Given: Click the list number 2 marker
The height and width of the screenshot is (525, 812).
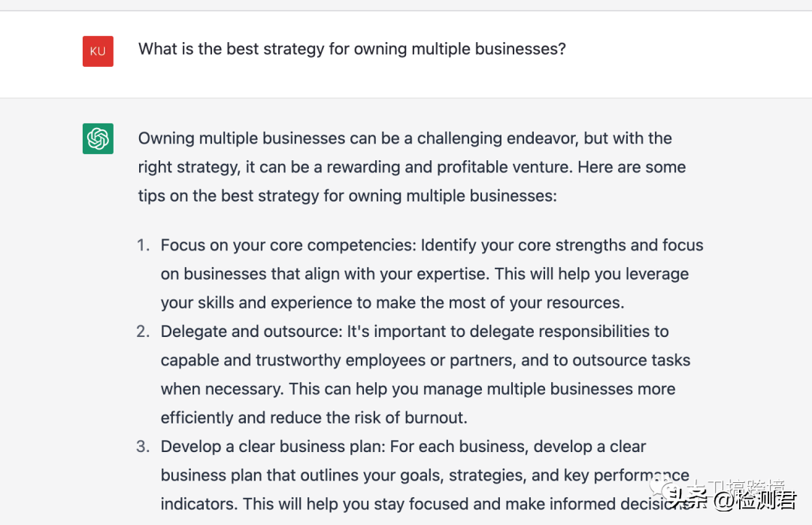Looking at the screenshot, I should coord(144,331).
